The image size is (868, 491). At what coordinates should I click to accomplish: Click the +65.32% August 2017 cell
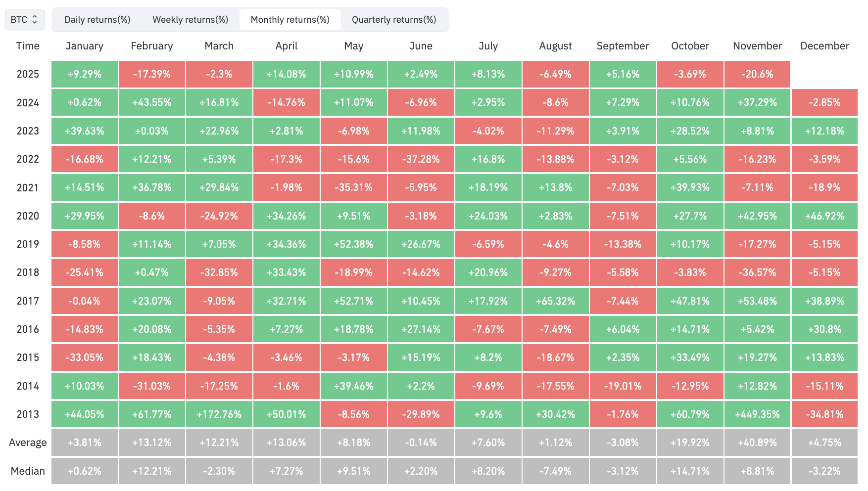pyautogui.click(x=555, y=301)
